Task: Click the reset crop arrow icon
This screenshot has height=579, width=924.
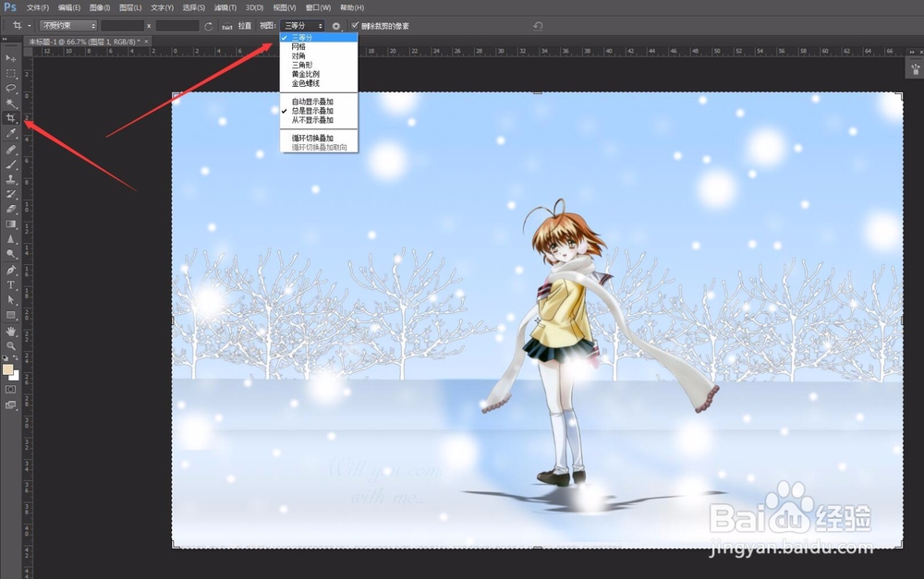Action: click(x=538, y=25)
